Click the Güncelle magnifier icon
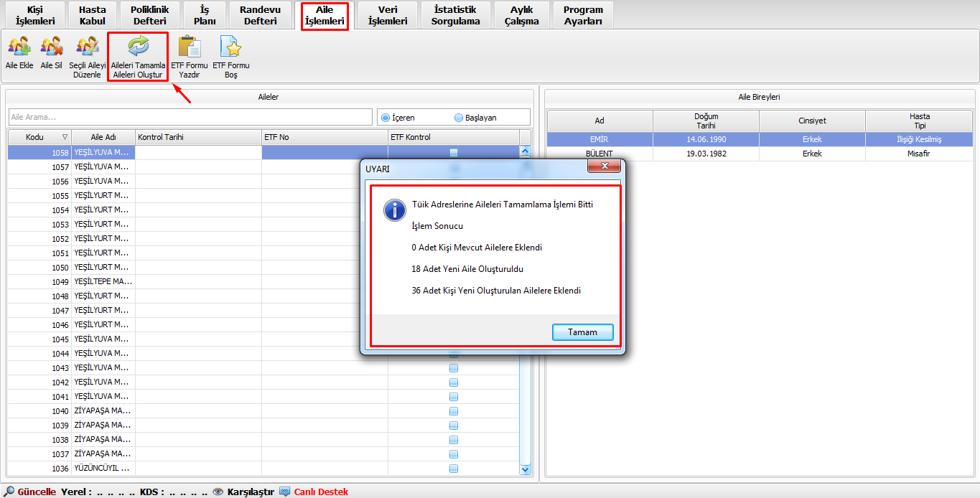The image size is (980, 498). tap(9, 492)
